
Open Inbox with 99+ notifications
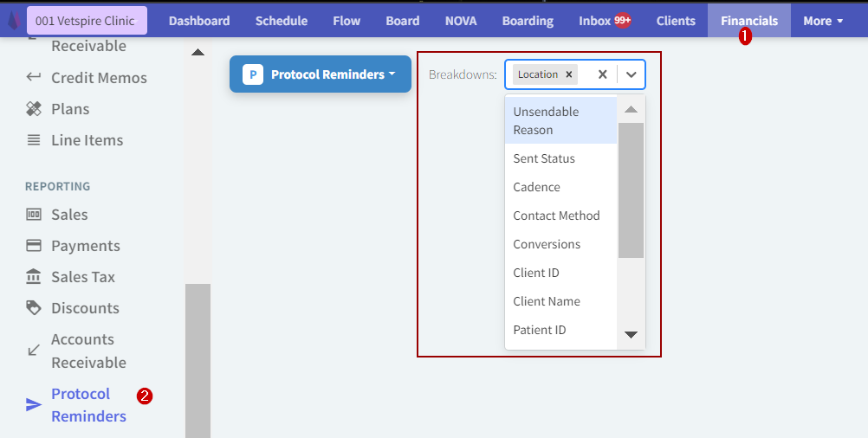click(x=604, y=21)
